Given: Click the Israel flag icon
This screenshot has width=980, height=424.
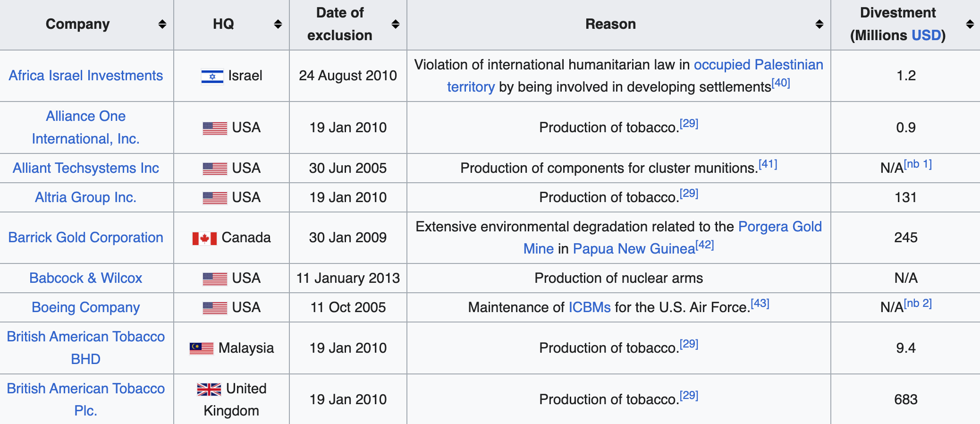Looking at the screenshot, I should 212,76.
